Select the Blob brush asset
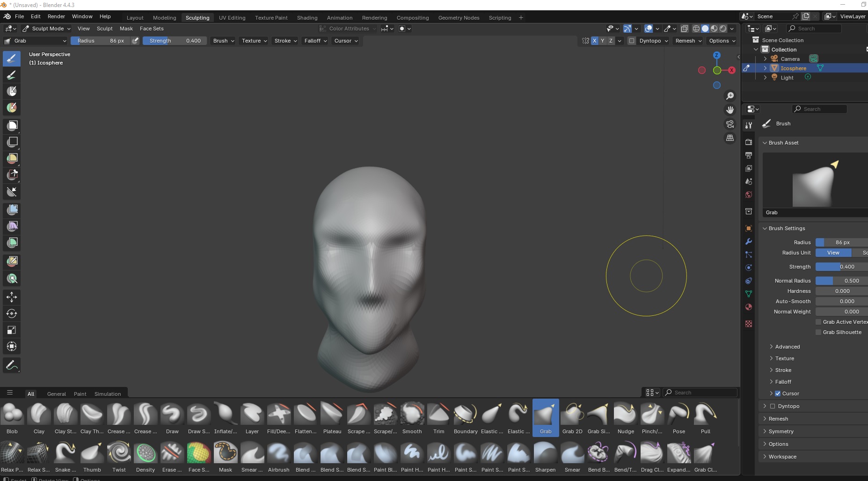Image resolution: width=868 pixels, height=481 pixels. pyautogui.click(x=12, y=418)
